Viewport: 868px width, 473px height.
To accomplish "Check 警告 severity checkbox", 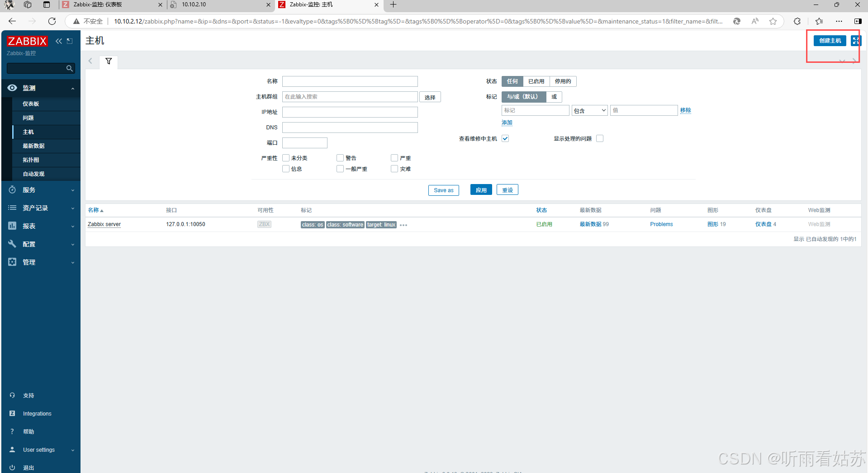I will 340,158.
